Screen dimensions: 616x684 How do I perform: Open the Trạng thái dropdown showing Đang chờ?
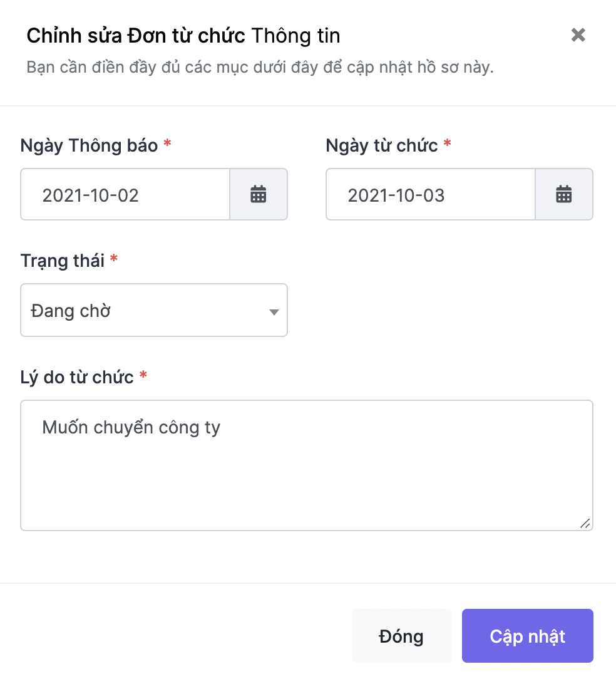tap(154, 310)
